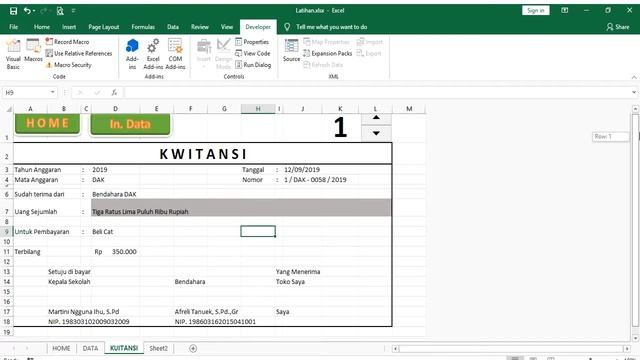The width and height of the screenshot is (640, 360).
Task: Click horizontal scrollbar right arrow
Action: (x=627, y=349)
